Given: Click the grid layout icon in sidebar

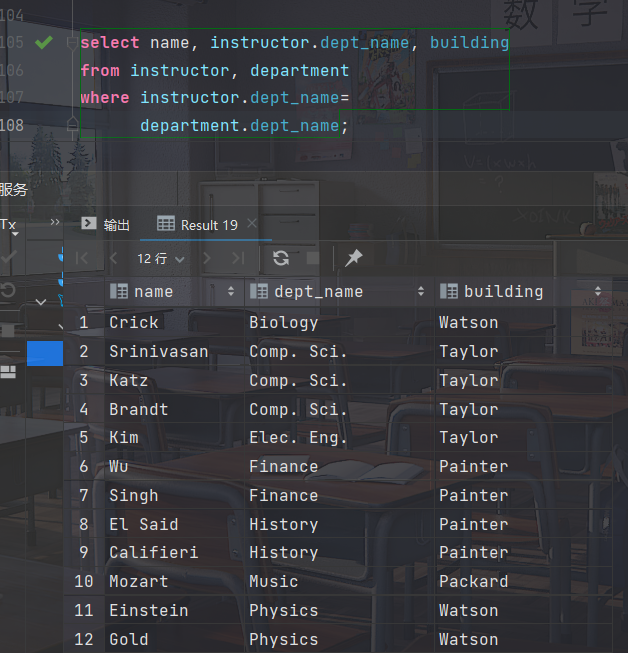Looking at the screenshot, I should [x=8, y=371].
